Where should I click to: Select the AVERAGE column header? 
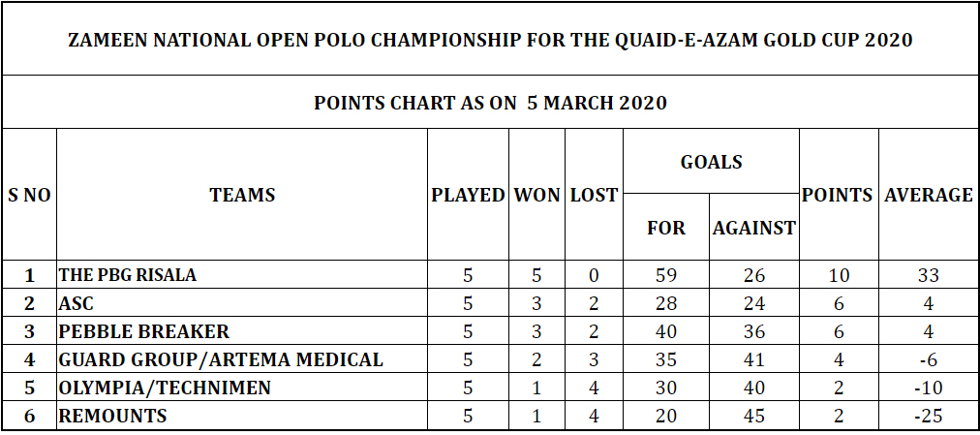click(928, 195)
